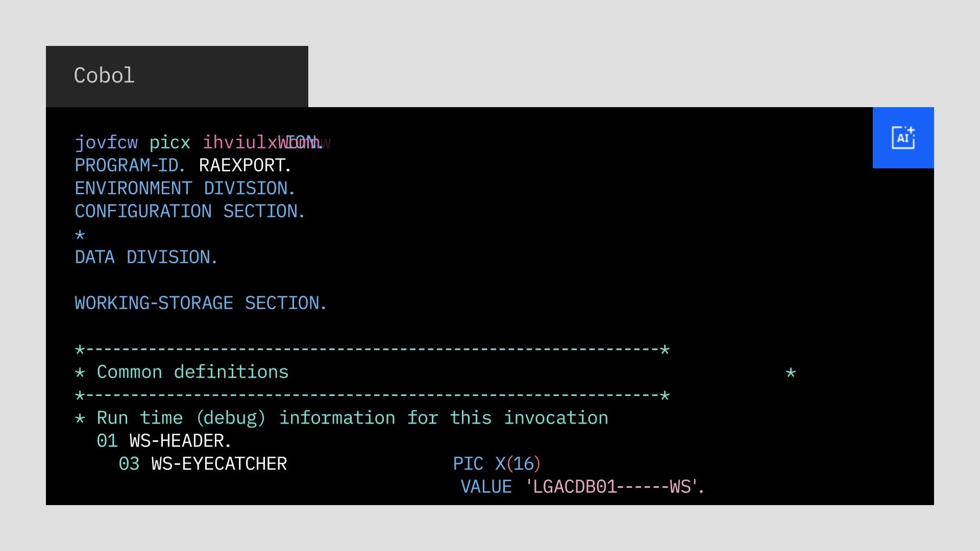Select the Cobol tab
This screenshot has width=980, height=551.
coord(177,77)
